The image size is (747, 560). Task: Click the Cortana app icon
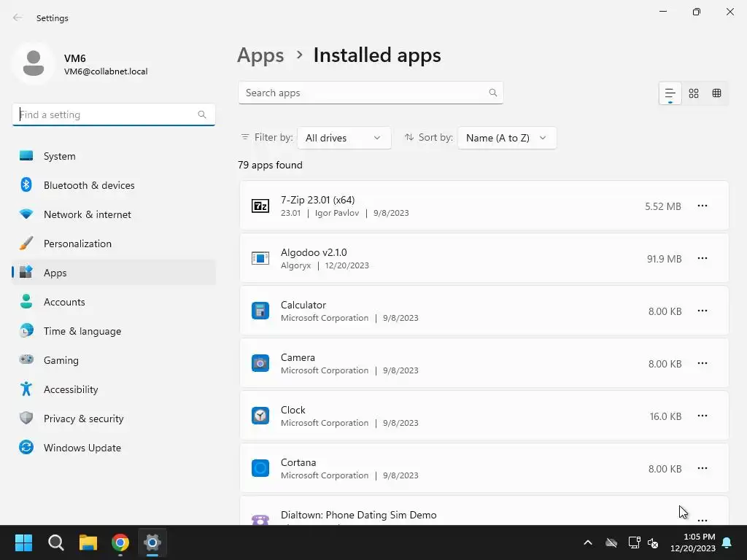click(x=260, y=468)
